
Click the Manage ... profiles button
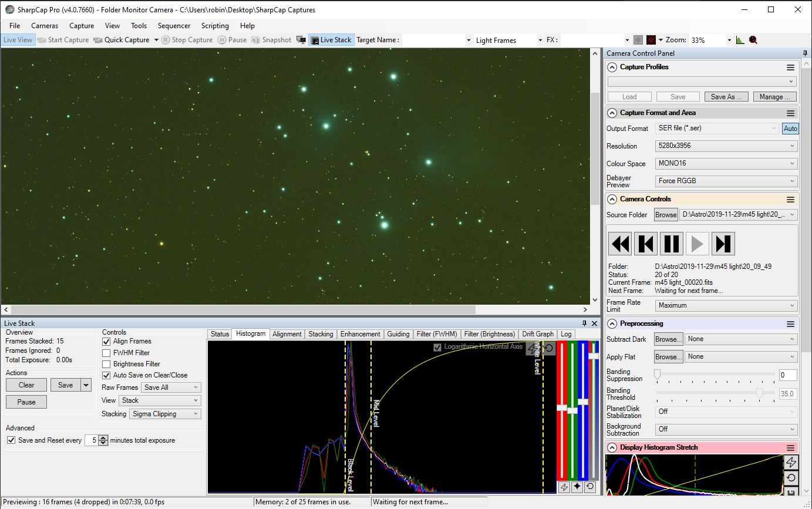(774, 97)
